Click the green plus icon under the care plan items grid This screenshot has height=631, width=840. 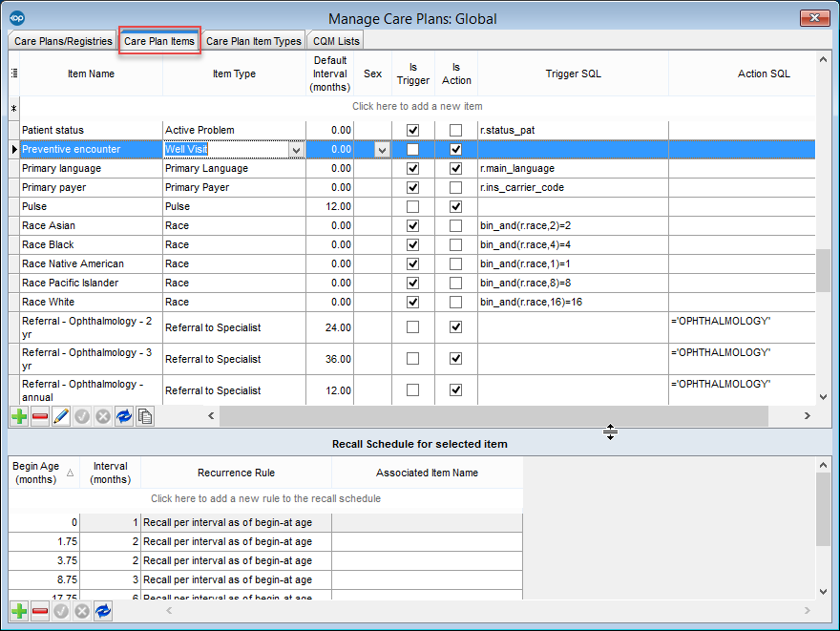pos(19,416)
